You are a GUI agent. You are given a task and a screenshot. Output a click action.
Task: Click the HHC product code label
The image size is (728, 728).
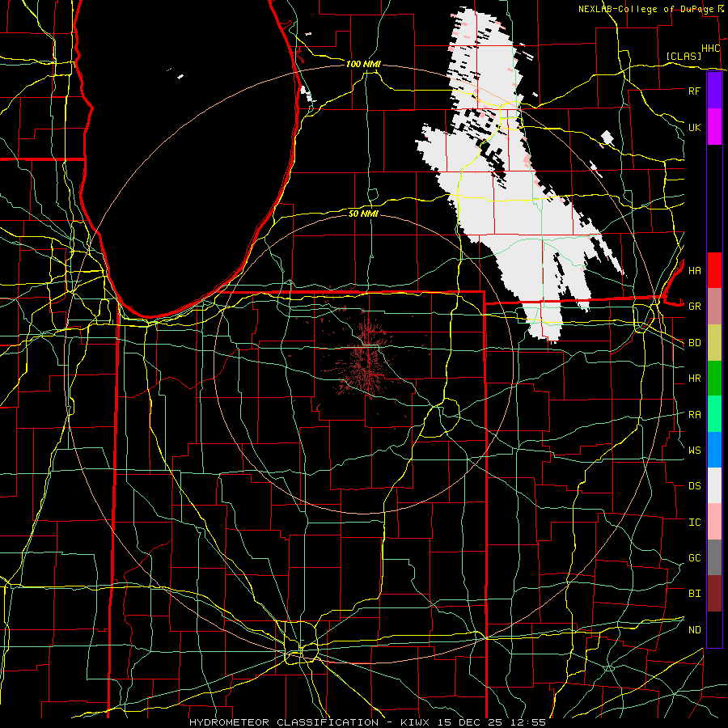coord(711,49)
